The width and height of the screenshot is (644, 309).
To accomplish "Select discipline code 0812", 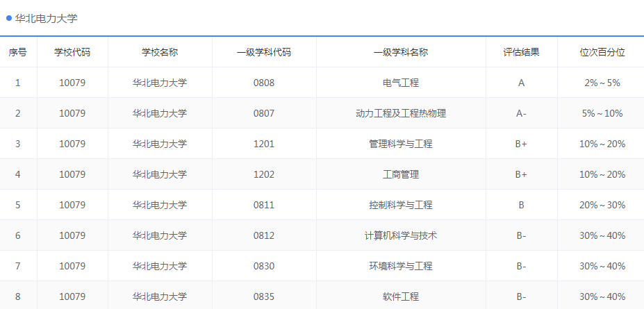I will coord(264,235).
